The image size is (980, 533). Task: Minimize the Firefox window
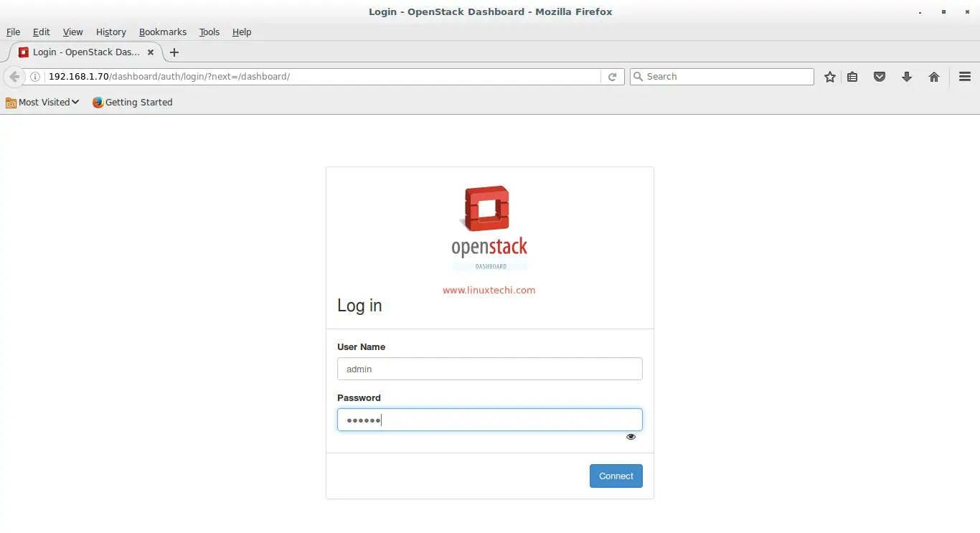point(920,12)
